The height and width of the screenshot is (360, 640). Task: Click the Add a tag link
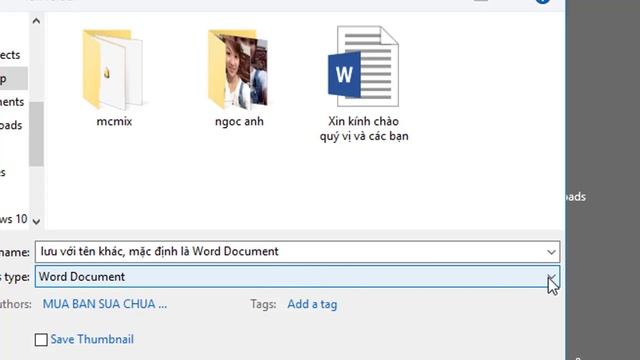coord(312,304)
